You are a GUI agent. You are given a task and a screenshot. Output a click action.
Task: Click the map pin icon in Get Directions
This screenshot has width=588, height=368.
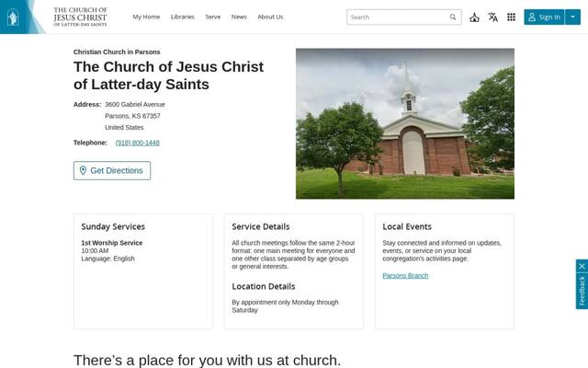83,170
